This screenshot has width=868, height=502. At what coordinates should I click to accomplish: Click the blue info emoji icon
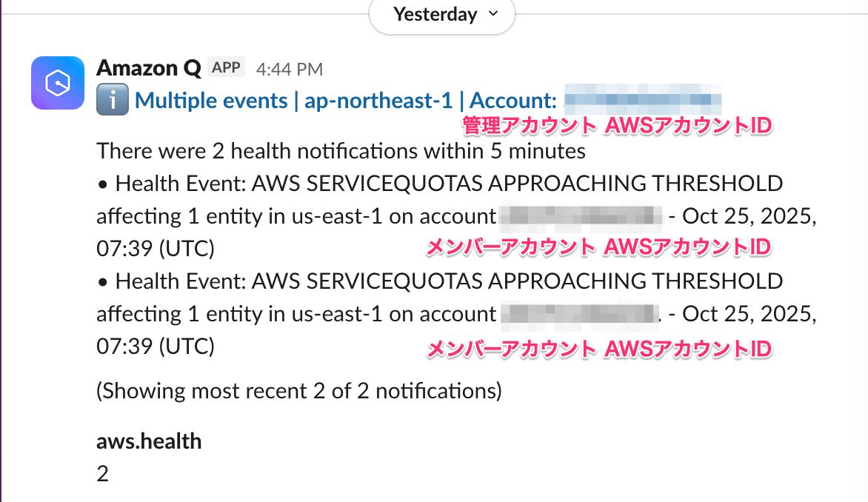tap(113, 101)
